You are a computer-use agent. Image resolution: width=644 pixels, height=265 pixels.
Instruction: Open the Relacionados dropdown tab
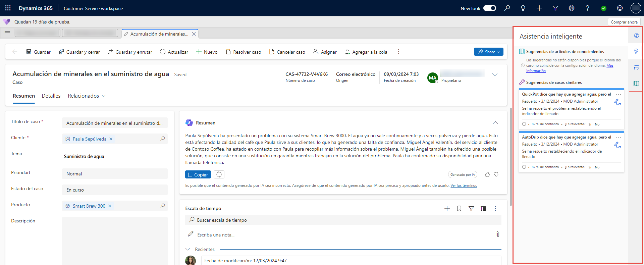87,96
